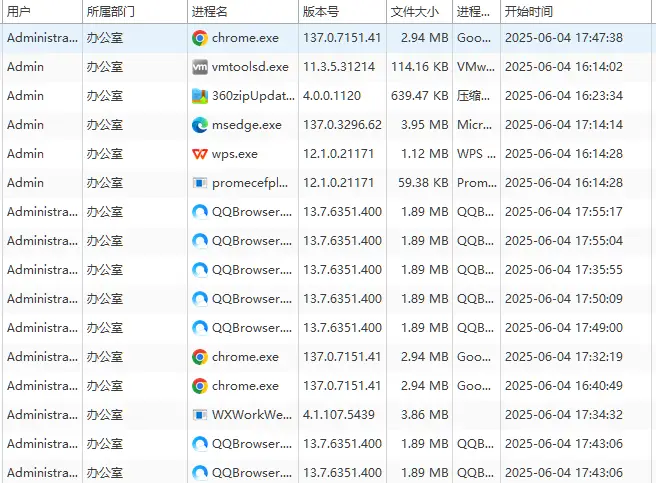Click the Microsoft Edge msedge.exe icon
Viewport: 656px width, 483px height.
tap(200, 125)
